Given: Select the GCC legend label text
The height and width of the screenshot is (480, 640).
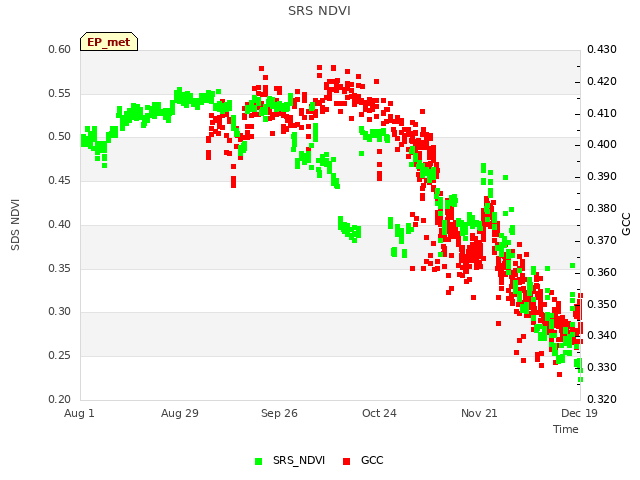Looking at the screenshot, I should (x=372, y=460).
